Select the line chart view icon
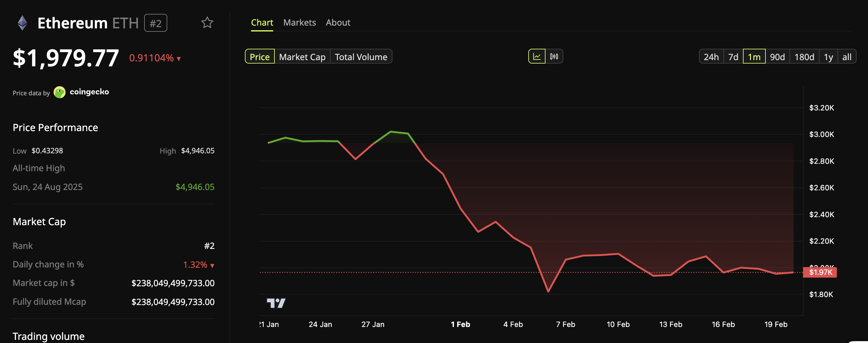 click(537, 56)
